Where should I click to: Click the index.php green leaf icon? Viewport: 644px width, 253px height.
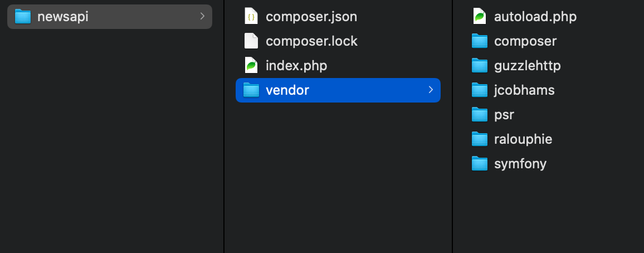coord(251,65)
